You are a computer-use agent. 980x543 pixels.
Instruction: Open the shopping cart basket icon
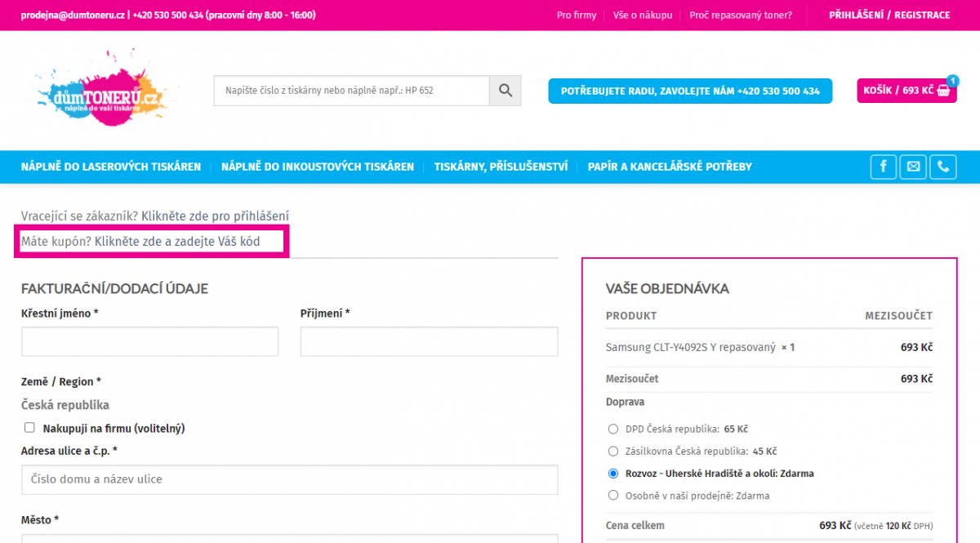(x=944, y=91)
